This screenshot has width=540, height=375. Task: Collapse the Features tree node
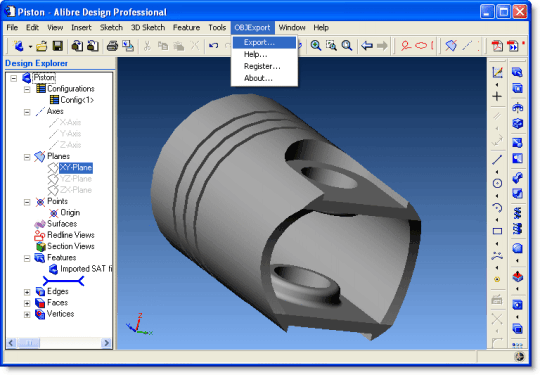(27, 258)
